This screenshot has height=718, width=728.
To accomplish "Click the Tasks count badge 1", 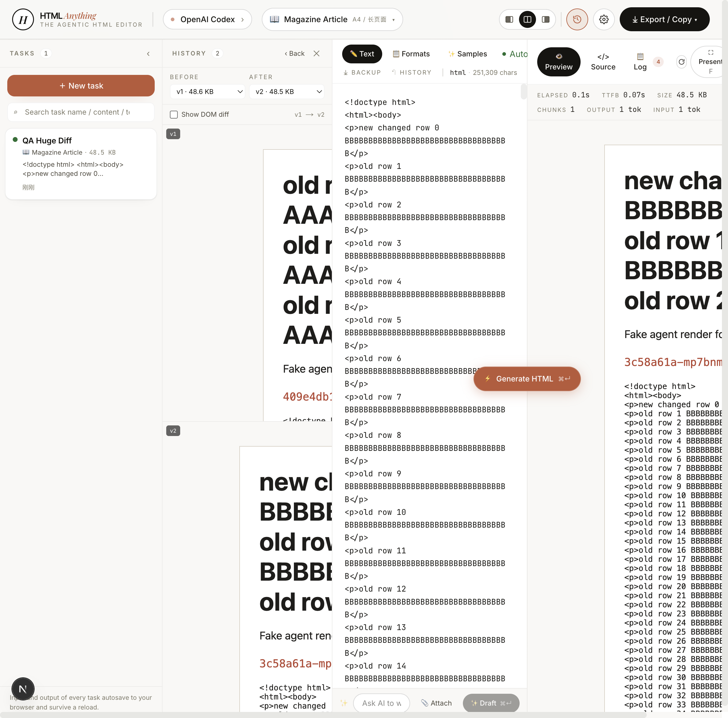I will 46,53.
